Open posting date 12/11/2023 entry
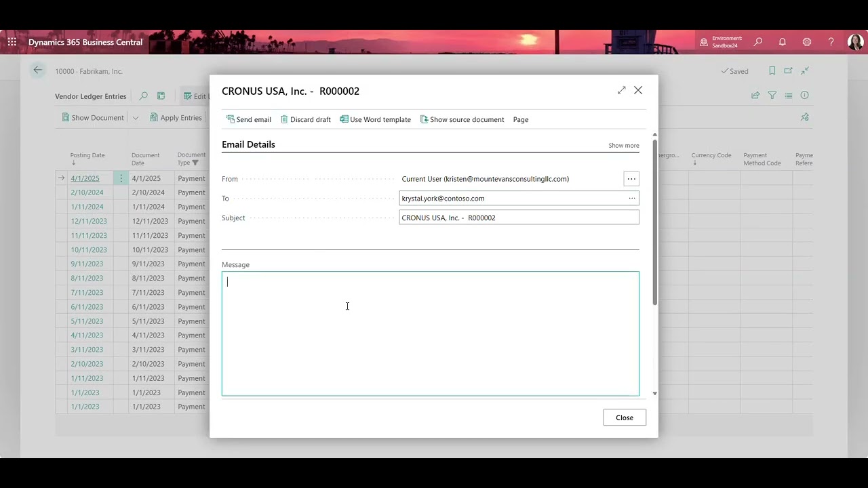This screenshot has width=868, height=488. pyautogui.click(x=89, y=221)
